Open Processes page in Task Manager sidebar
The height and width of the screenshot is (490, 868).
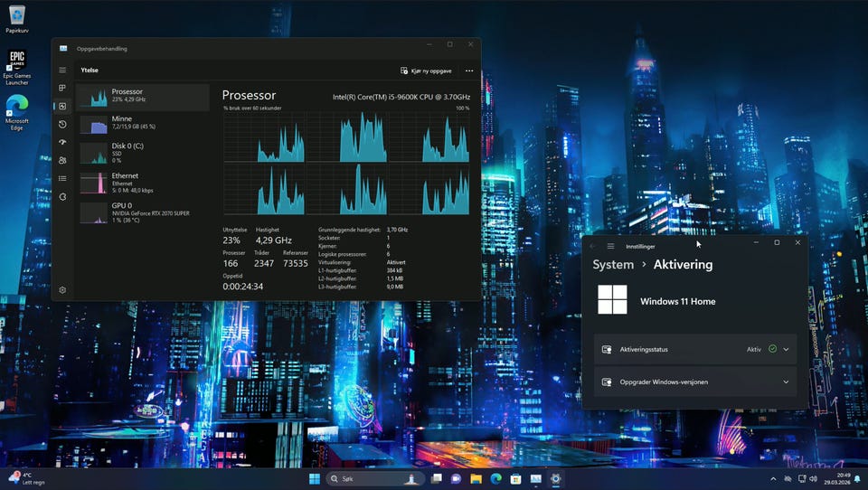point(62,88)
